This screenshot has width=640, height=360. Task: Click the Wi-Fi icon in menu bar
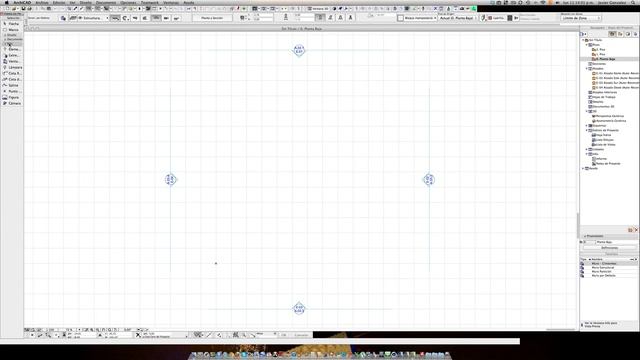(x=542, y=2)
